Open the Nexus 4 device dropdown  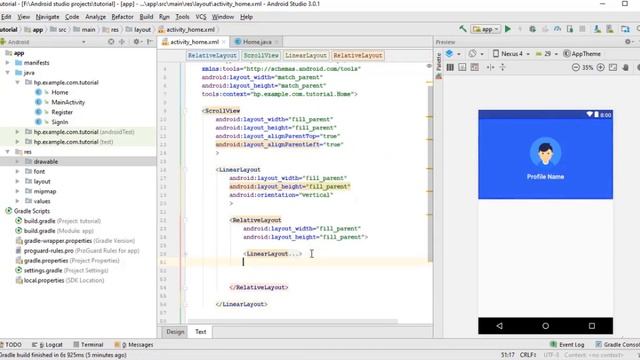pyautogui.click(x=511, y=53)
